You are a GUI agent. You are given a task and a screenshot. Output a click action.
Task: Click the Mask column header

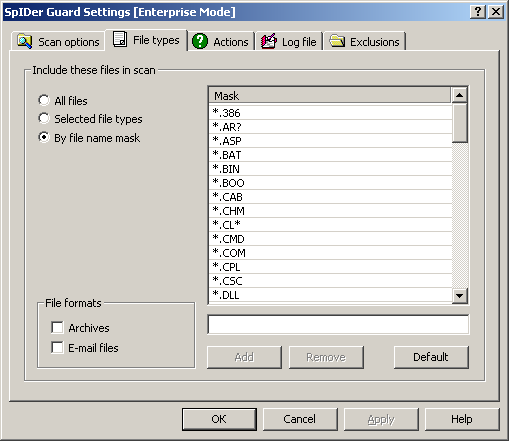click(330, 96)
